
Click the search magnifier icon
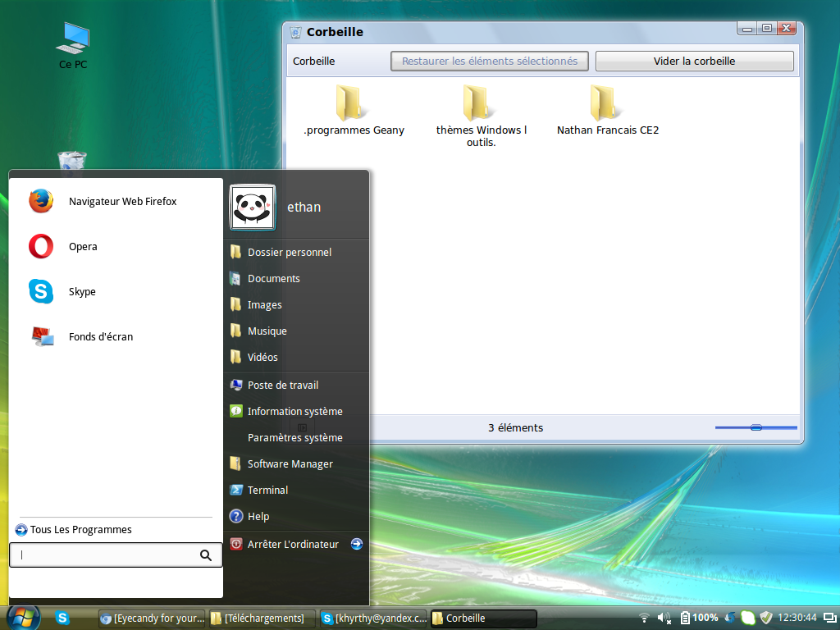[206, 555]
